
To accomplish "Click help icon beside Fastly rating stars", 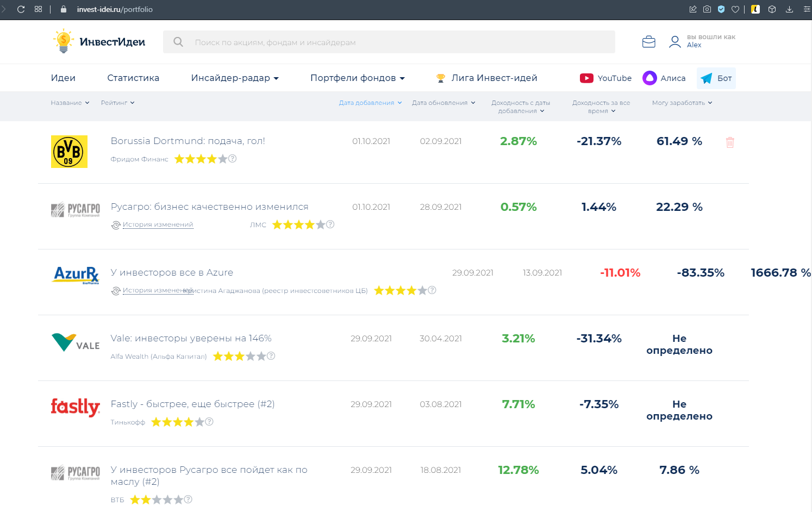I will pyautogui.click(x=209, y=422).
